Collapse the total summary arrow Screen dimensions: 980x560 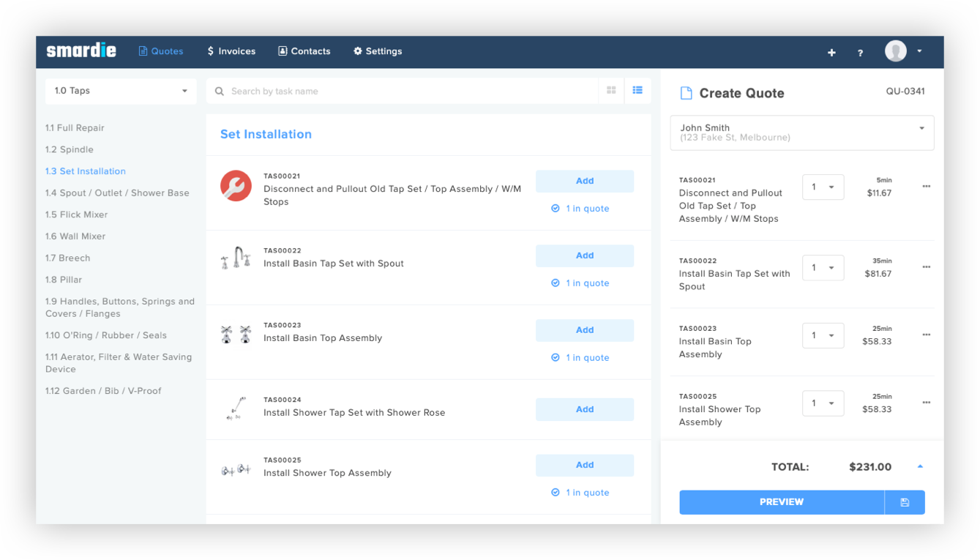920,467
